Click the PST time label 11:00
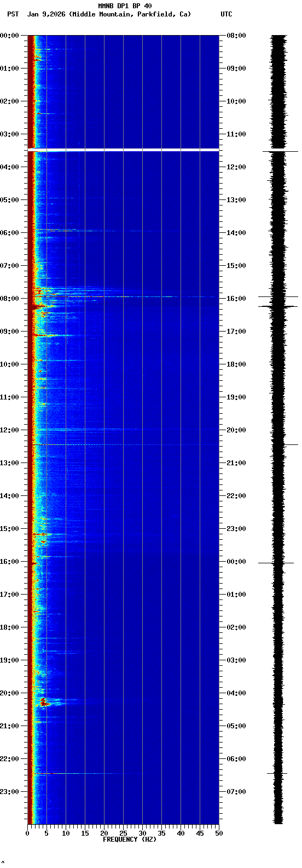Viewport: 302px width, 868px height. point(10,397)
